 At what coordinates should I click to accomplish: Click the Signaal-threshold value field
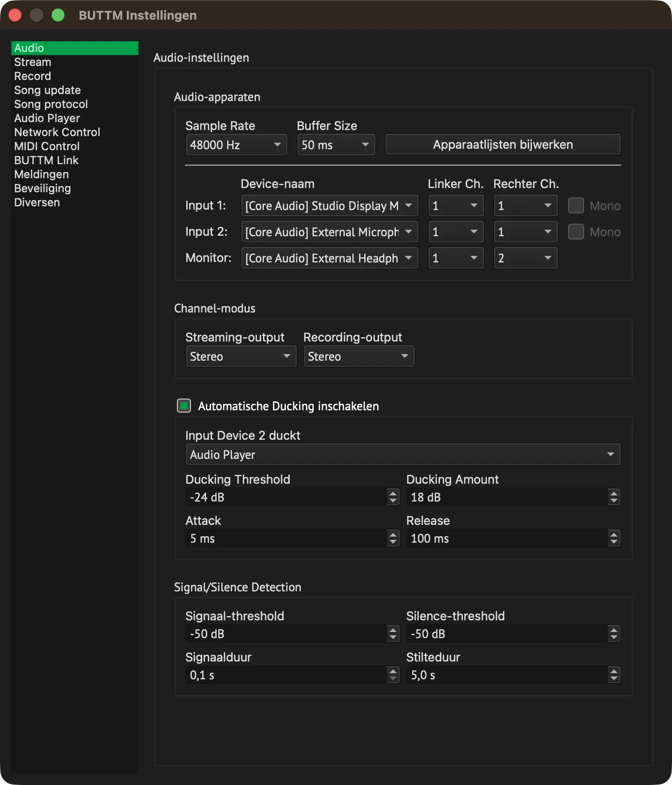tap(286, 634)
